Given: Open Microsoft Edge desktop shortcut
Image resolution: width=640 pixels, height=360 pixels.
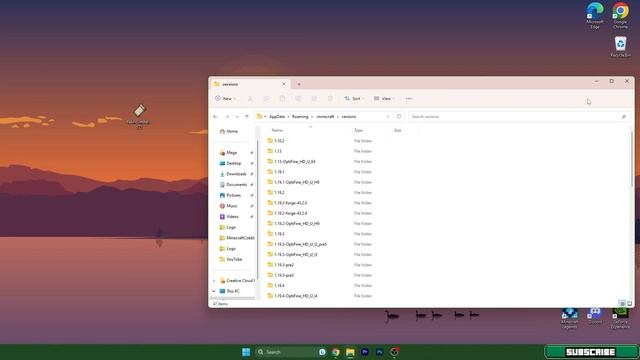Looking at the screenshot, I should point(595,16).
